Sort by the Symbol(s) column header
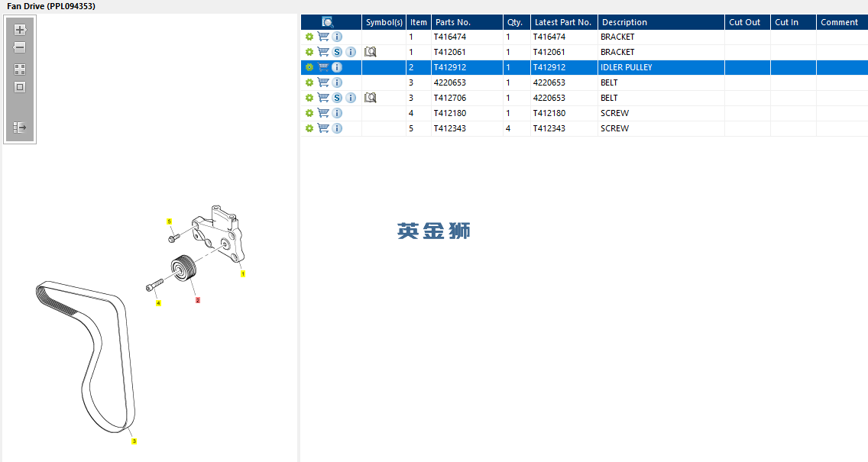868x462 pixels. point(384,22)
